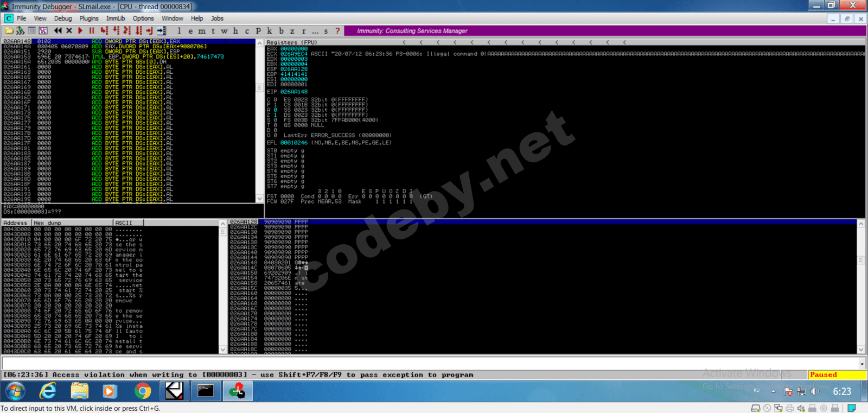The width and height of the screenshot is (868, 413).
Task: Click the z toolbar button
Action: [x=292, y=31]
